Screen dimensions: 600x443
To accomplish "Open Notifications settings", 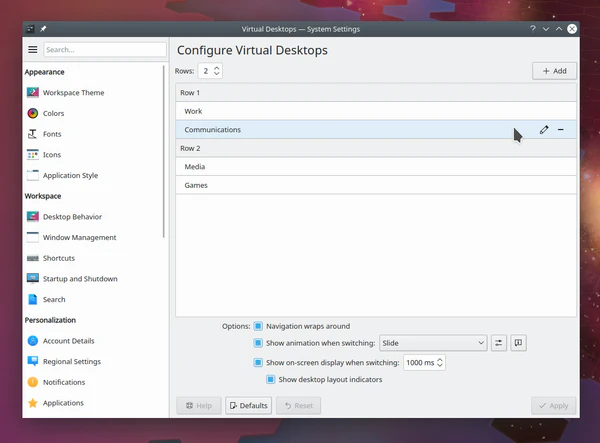I will [x=63, y=382].
